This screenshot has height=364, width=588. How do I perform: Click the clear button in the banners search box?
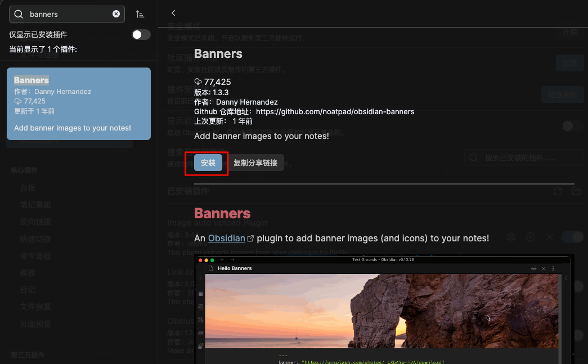[116, 14]
